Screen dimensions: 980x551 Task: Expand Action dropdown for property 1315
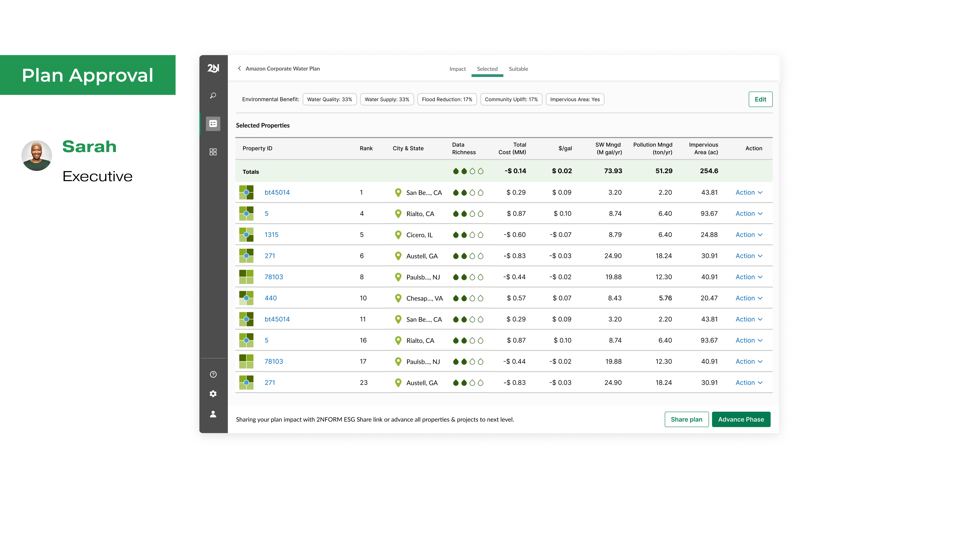749,235
